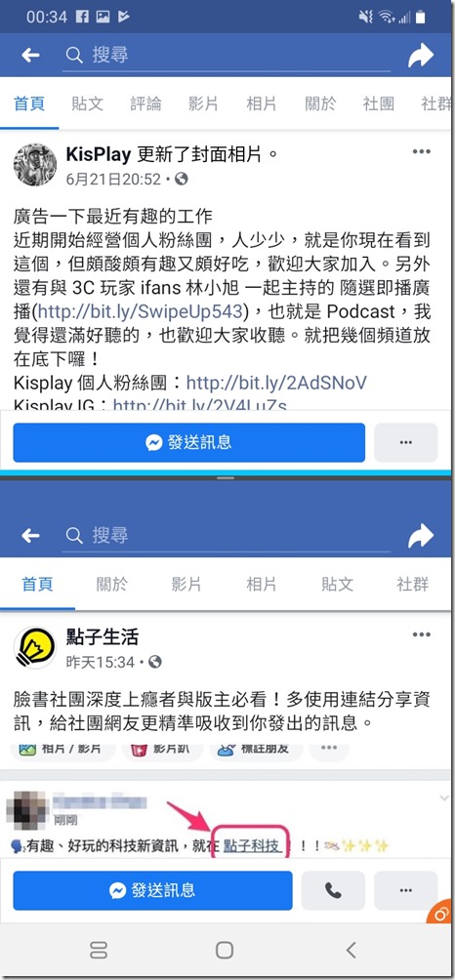455x980 pixels.
Task: Tap the 點子生活 lightbulb page avatar
Action: pyautogui.click(x=35, y=647)
